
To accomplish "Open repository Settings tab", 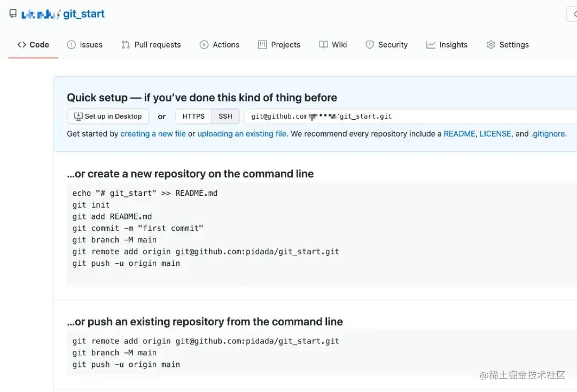I will click(508, 44).
